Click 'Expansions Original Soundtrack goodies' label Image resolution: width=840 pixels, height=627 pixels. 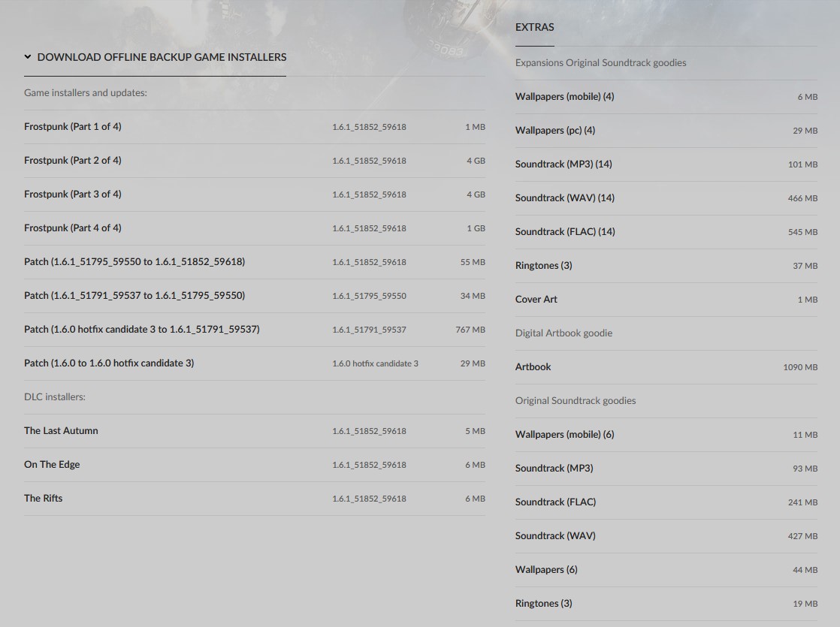tap(600, 62)
